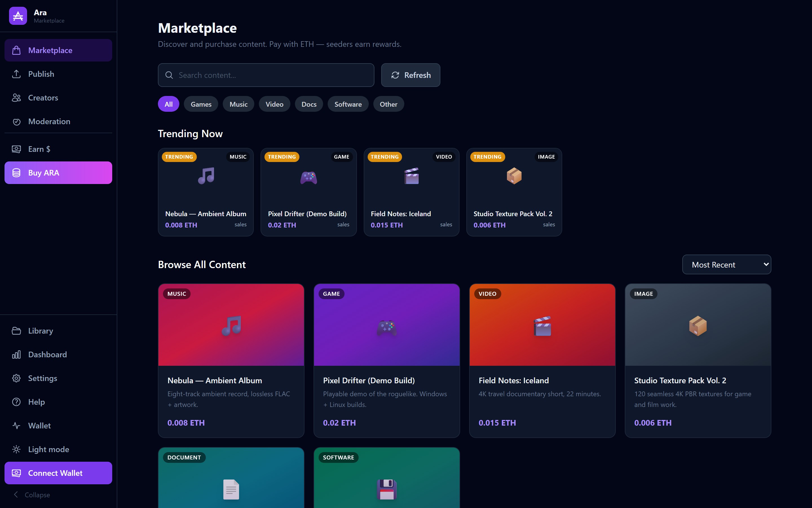812x508 pixels.
Task: Click the Creators people icon
Action: click(16, 98)
